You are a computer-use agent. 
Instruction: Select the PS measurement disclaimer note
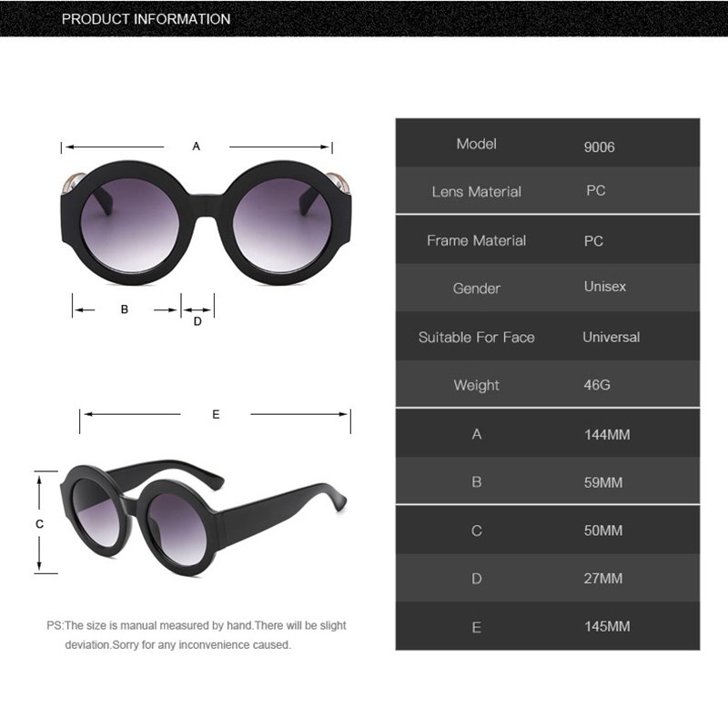click(197, 635)
